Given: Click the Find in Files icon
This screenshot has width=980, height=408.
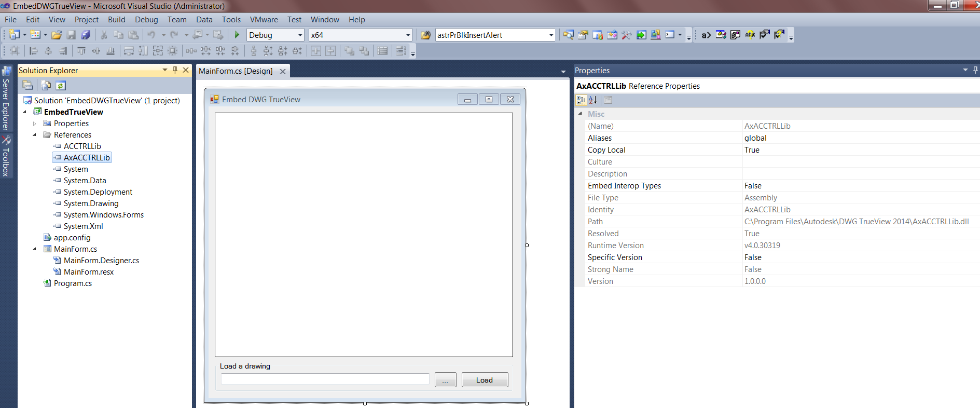Looking at the screenshot, I should click(425, 35).
